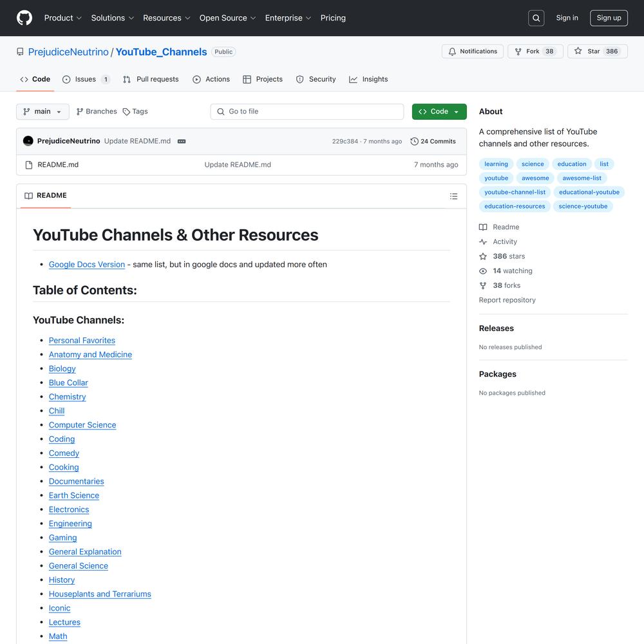Click the search magnifier icon in header
Screen dimensions: 644x644
[536, 18]
